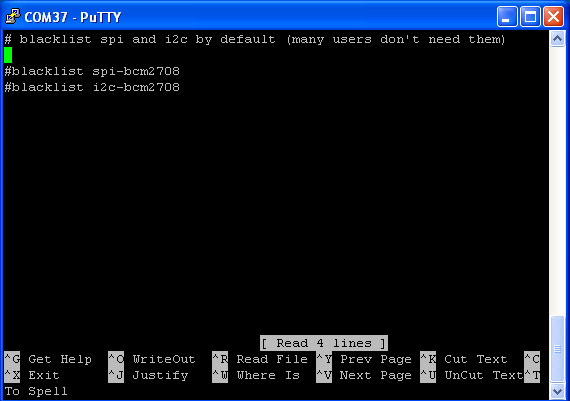Image resolution: width=570 pixels, height=401 pixels.
Task: Click the ^J Justify shortcut label
Action: (148, 375)
